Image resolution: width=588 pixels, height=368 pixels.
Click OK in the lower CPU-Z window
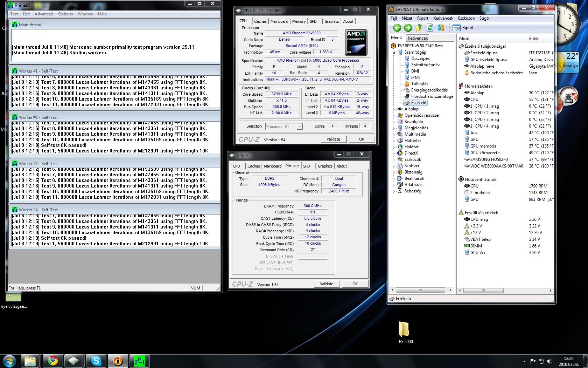[x=355, y=284]
